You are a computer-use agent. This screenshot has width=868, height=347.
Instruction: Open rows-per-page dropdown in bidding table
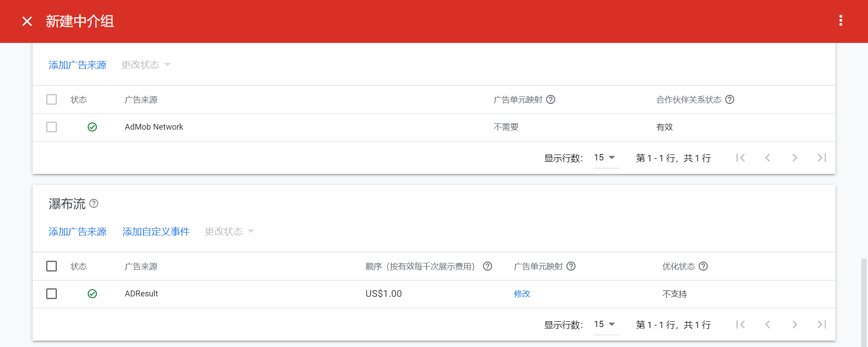pyautogui.click(x=605, y=158)
